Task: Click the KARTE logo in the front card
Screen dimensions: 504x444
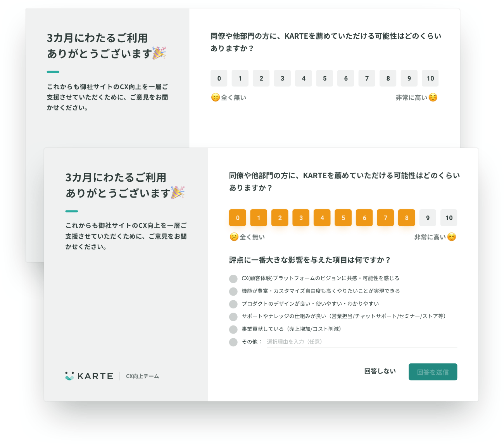Action: click(89, 376)
